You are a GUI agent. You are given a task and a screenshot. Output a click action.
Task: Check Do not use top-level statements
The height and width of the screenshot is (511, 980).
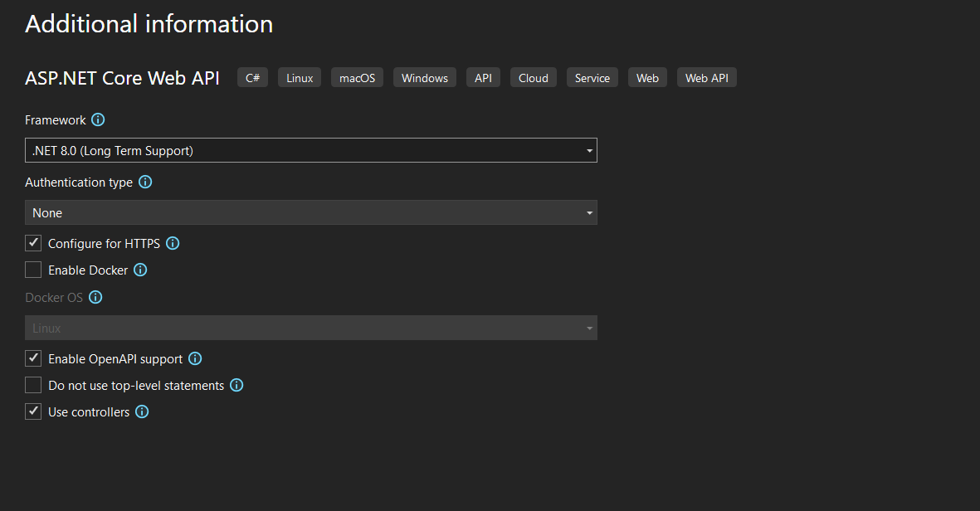click(x=33, y=385)
